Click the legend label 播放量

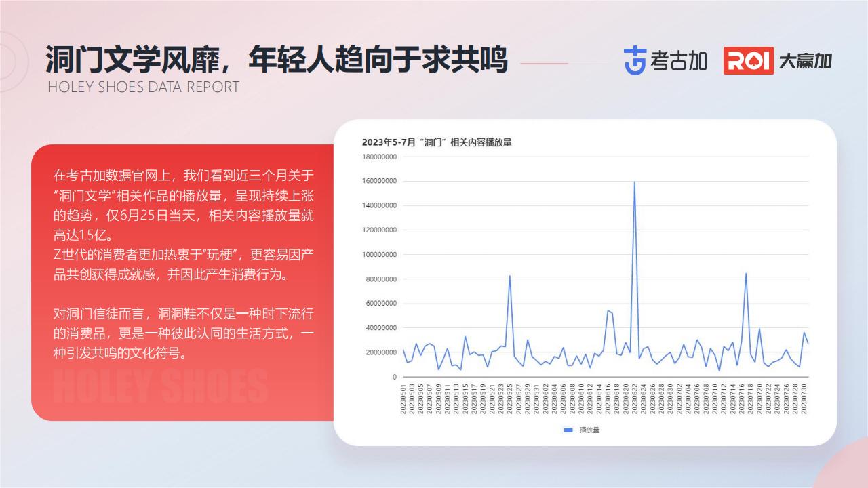point(589,430)
